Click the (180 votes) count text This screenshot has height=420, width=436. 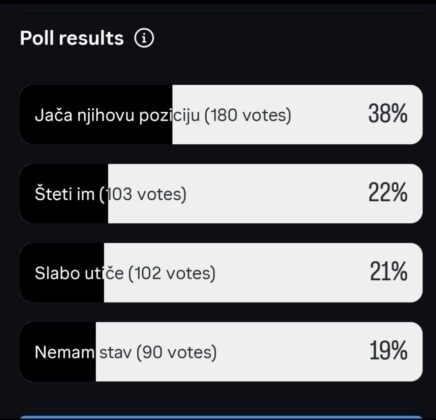[247, 115]
